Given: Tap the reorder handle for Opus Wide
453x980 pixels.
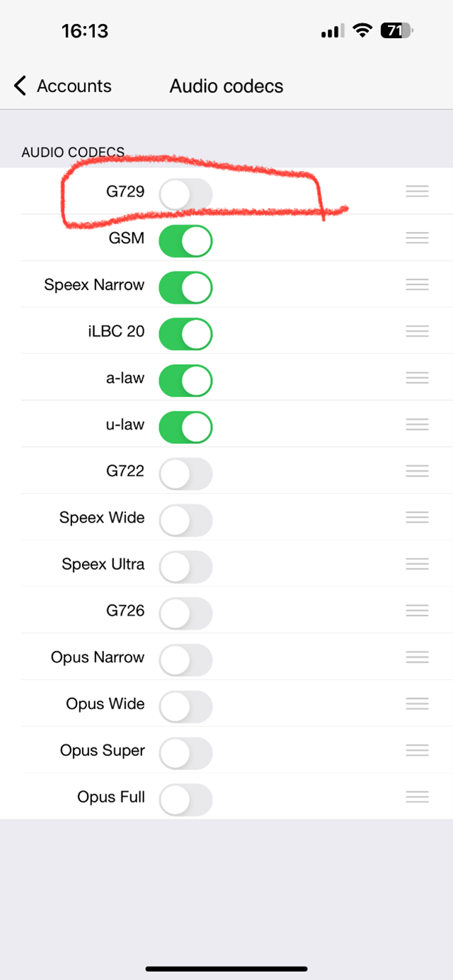Looking at the screenshot, I should coord(417,704).
